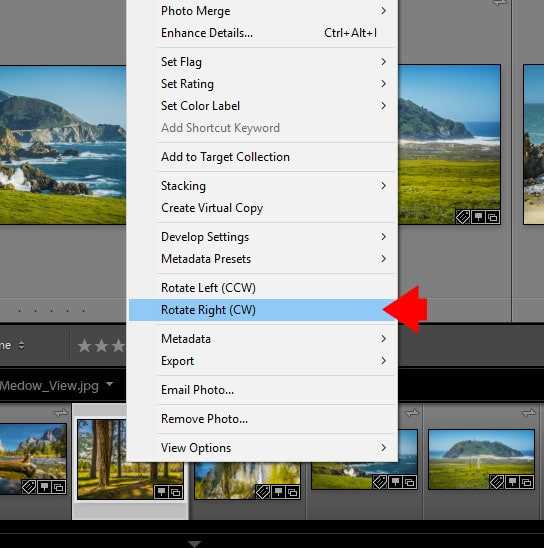544x548 pixels.
Task: Click collection badge on the large meadow coast photo
Action: (493, 217)
